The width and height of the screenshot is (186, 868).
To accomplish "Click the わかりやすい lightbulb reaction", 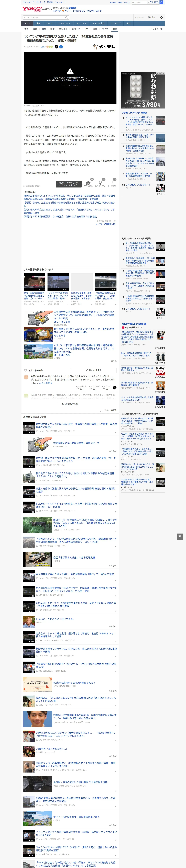I will click(100, 183).
